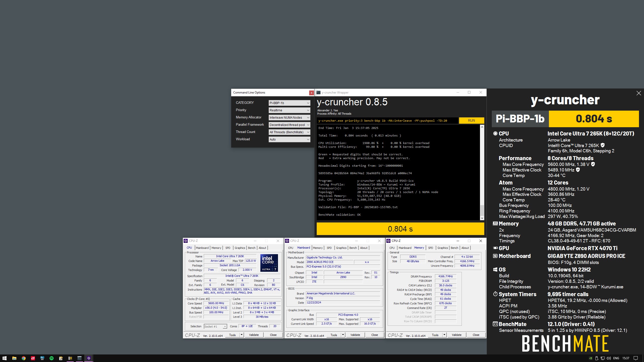Click the Core Speed value 5600.00 MHz
Image resolution: width=644 pixels, height=362 pixels.
coord(216,303)
